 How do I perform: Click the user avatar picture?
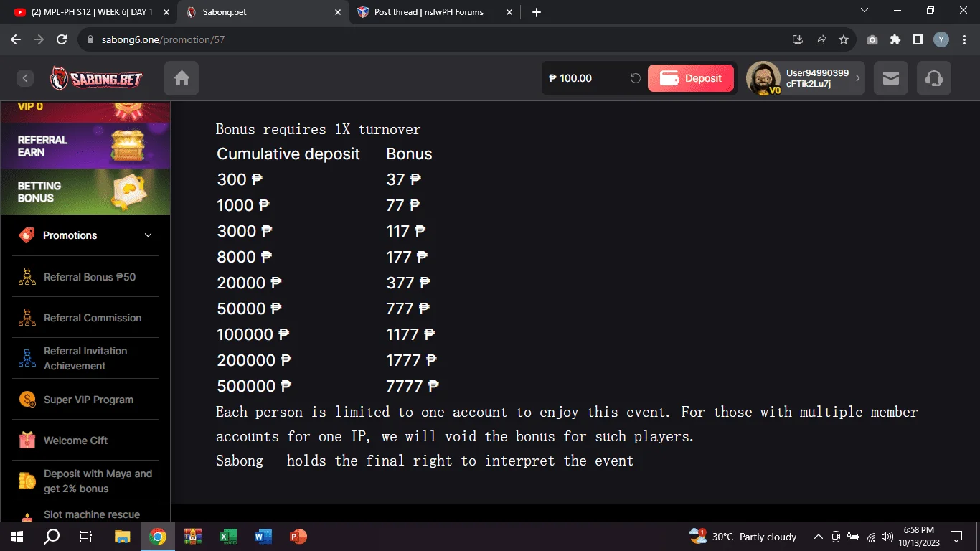point(763,78)
